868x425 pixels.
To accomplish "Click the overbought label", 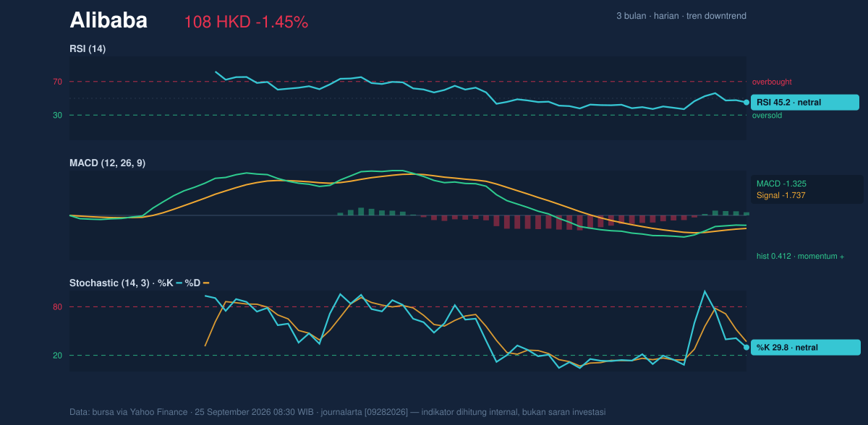I will [772, 82].
